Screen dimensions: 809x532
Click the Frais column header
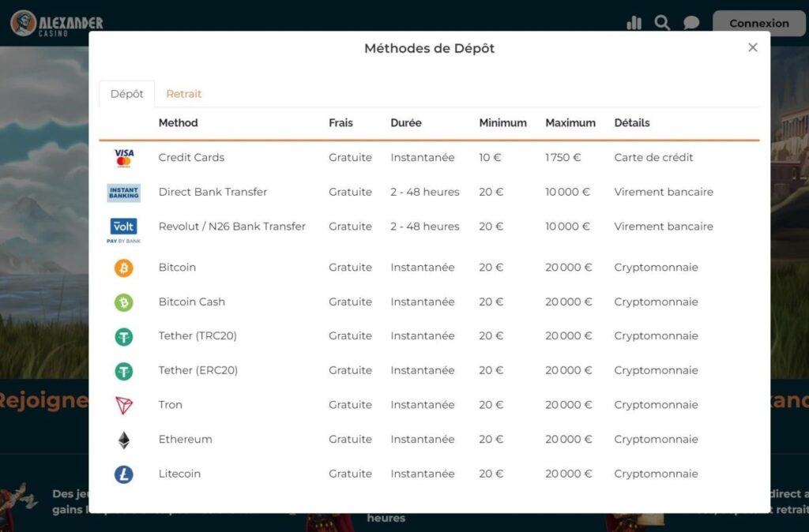point(341,122)
